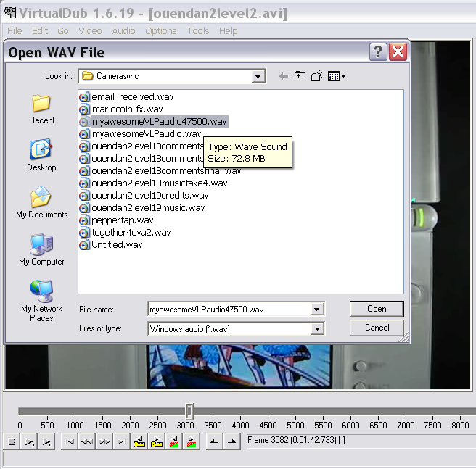
Task: Create a new folder in Camerasync
Action: click(316, 76)
